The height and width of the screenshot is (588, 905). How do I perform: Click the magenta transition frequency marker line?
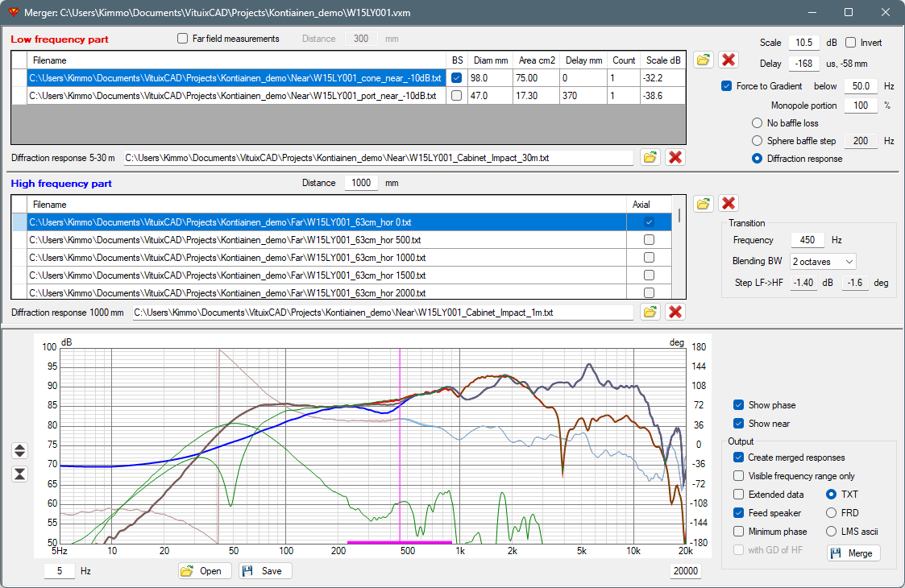(x=400, y=445)
